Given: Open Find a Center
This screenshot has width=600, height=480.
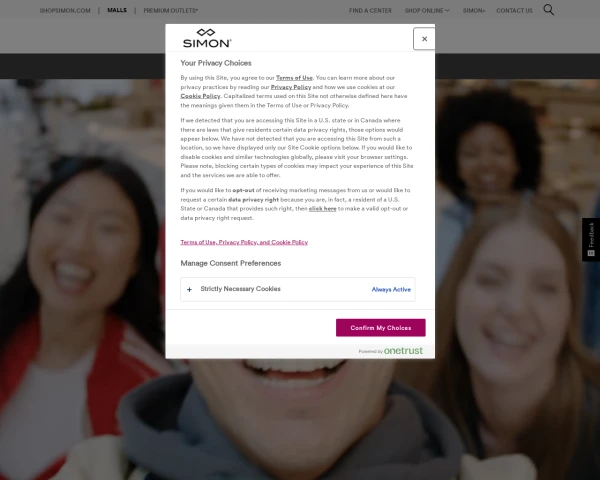Looking at the screenshot, I should tap(370, 11).
